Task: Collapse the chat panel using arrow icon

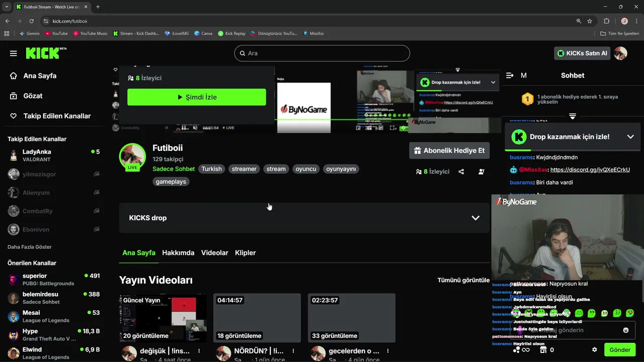Action: (x=510, y=75)
